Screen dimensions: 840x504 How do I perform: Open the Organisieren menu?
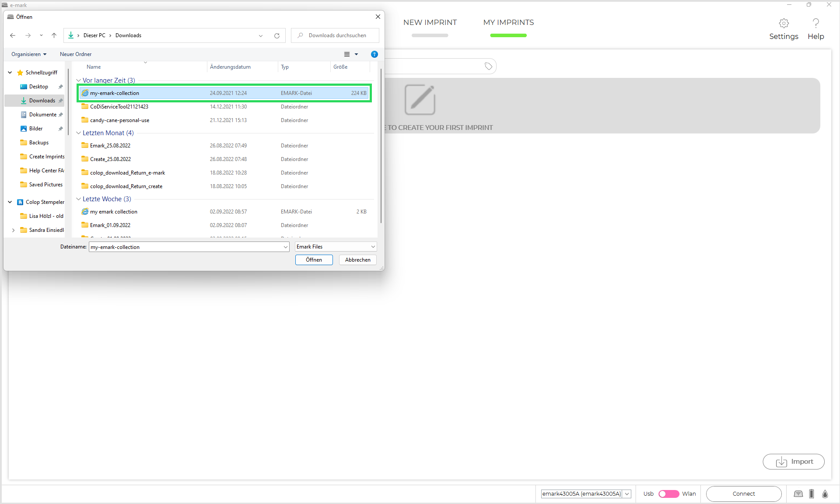tap(29, 54)
